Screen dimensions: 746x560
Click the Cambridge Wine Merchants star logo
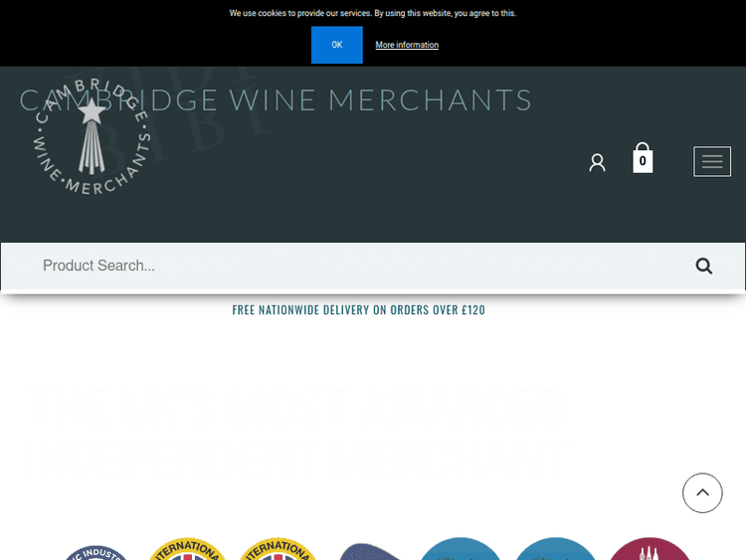(92, 137)
